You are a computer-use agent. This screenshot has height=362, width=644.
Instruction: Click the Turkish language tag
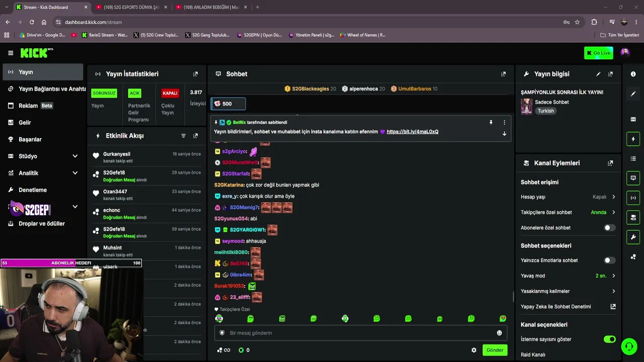[x=545, y=111]
